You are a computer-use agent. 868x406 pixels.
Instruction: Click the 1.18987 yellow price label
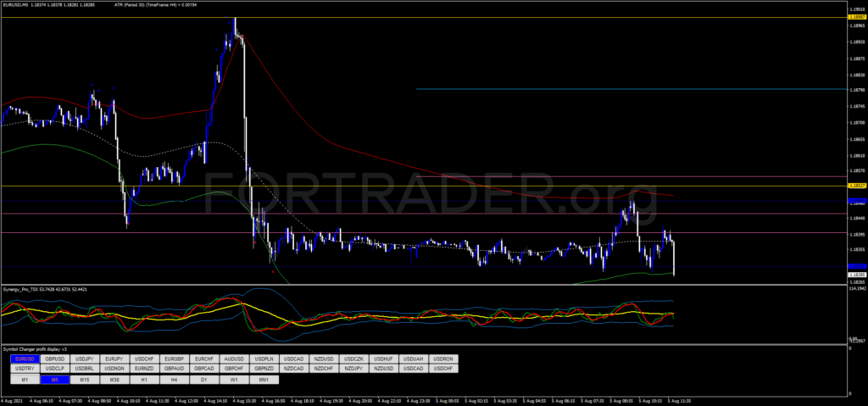pyautogui.click(x=856, y=17)
